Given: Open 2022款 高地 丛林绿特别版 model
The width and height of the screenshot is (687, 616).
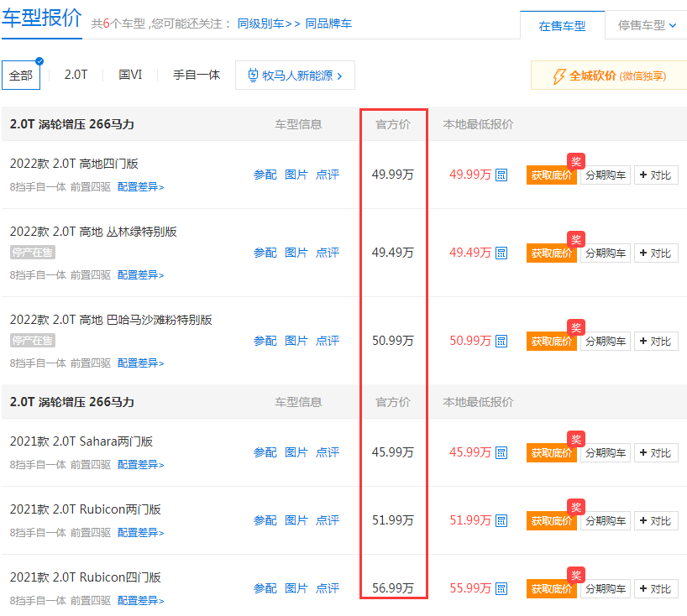Looking at the screenshot, I should click(93, 232).
